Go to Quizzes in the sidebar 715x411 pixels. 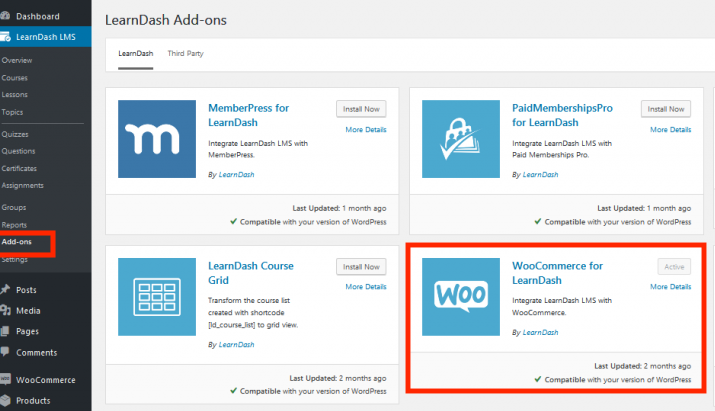(15, 134)
